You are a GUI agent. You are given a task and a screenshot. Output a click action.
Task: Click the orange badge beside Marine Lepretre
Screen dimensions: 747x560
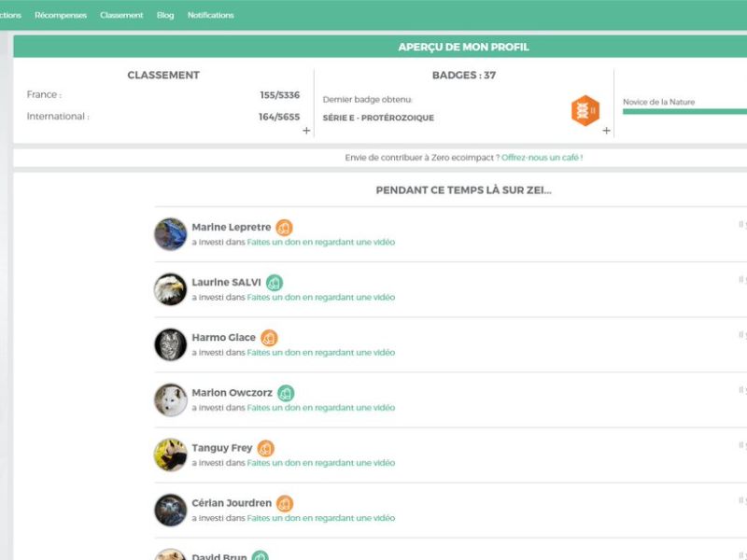(285, 228)
